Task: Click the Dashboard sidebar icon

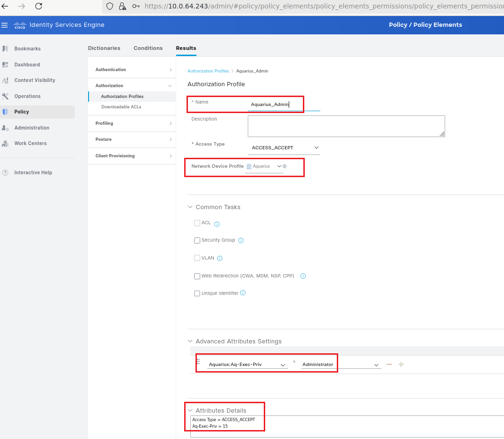Action: click(x=5, y=65)
